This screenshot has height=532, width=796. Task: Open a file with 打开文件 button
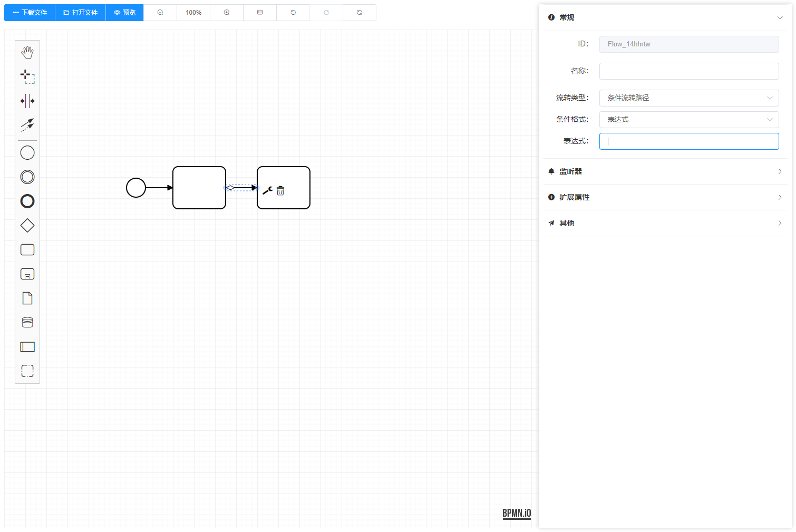pyautogui.click(x=80, y=13)
